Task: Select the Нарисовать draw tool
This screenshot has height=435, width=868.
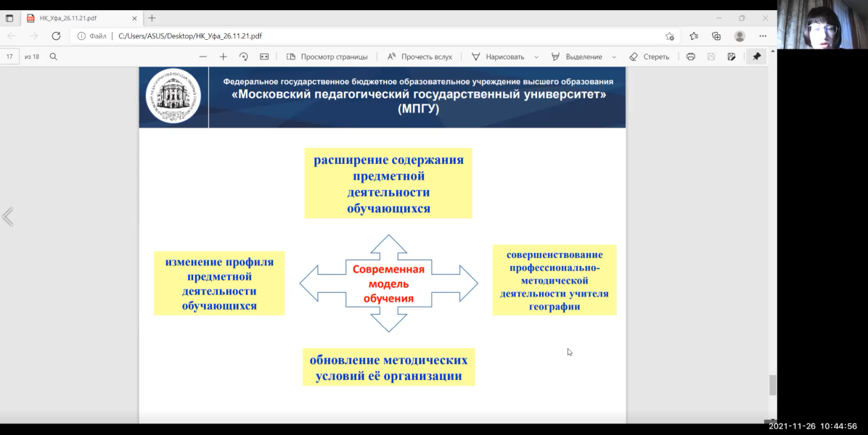Action: pyautogui.click(x=498, y=57)
